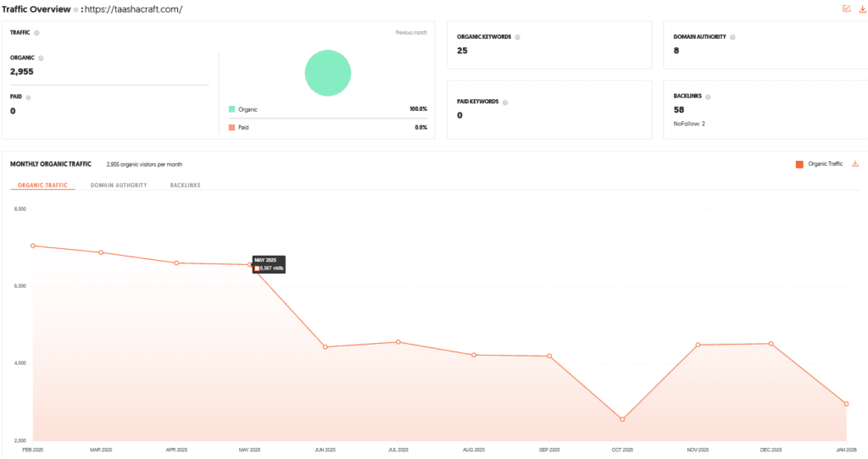868x459 pixels.
Task: Click the JUN 2025 data point on chart
Action: tap(325, 347)
